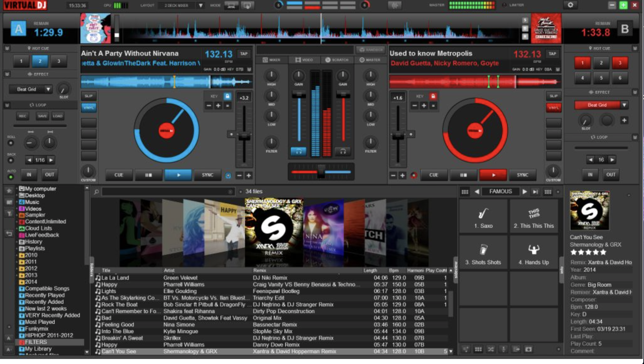The height and width of the screenshot is (364, 644).
Task: Switch to the VIDEO tab
Action: [304, 60]
